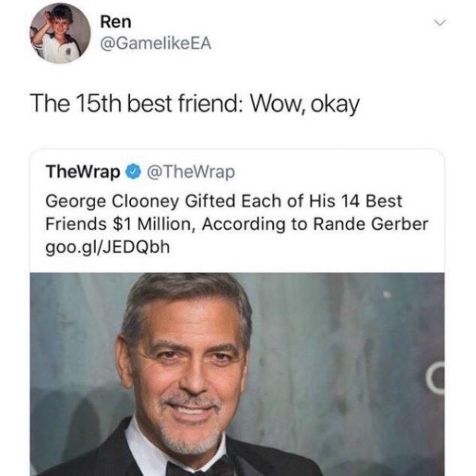This screenshot has width=476, height=476.
Task: Follow the goo.gl/JEDQbh link
Action: [x=107, y=247]
